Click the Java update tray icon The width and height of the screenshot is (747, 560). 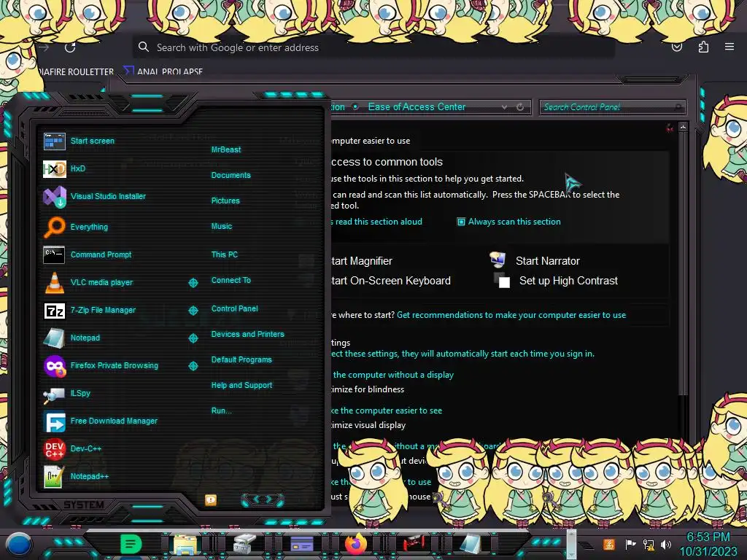609,544
